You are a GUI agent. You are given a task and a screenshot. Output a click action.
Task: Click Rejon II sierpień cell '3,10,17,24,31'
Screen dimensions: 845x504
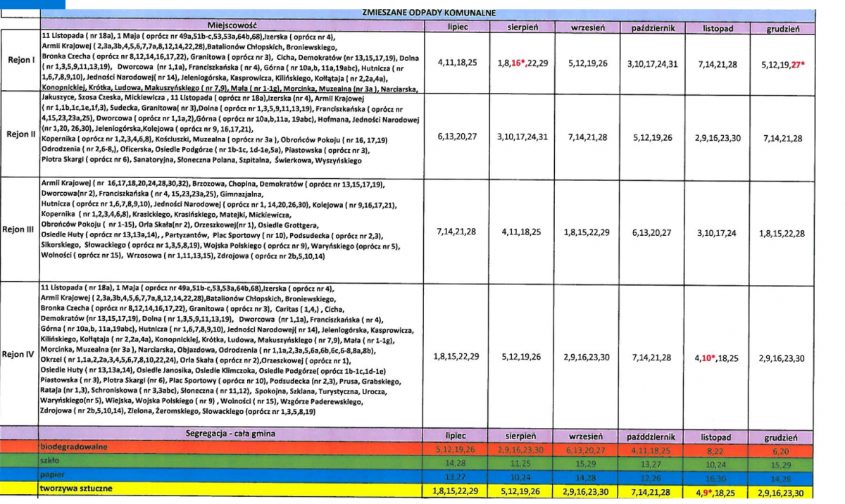(522, 137)
